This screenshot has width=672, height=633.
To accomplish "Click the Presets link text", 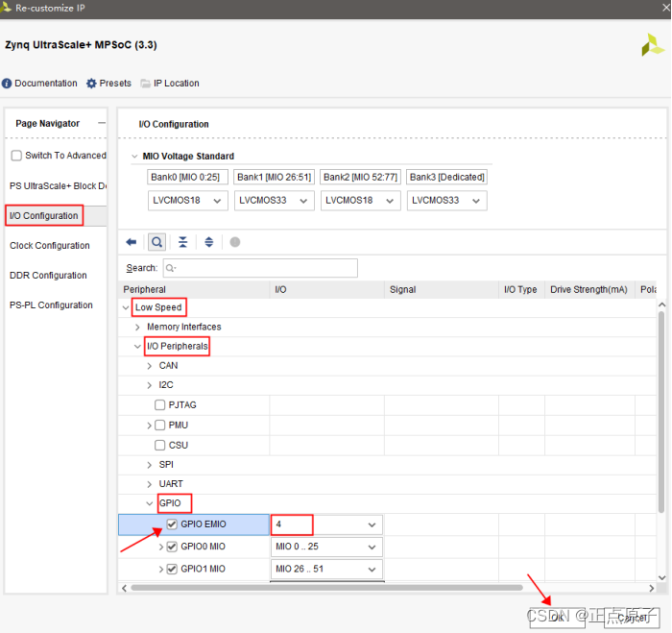I will 115,84.
